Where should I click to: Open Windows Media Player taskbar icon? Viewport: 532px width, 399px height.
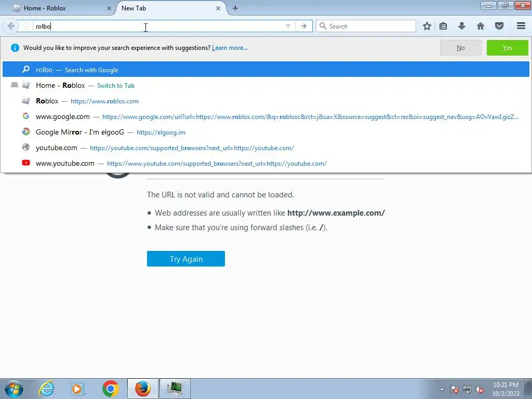coord(77,389)
